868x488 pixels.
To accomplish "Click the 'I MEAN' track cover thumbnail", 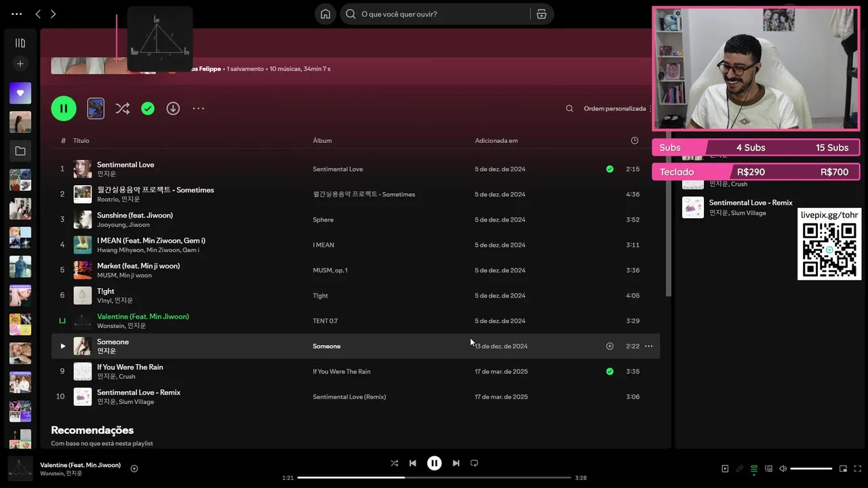I will click(83, 245).
